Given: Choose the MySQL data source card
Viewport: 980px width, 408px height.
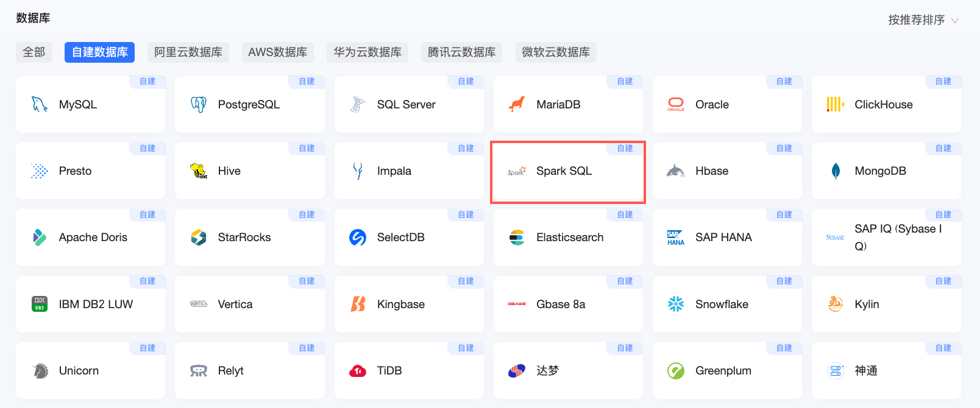Looking at the screenshot, I should [x=90, y=104].
